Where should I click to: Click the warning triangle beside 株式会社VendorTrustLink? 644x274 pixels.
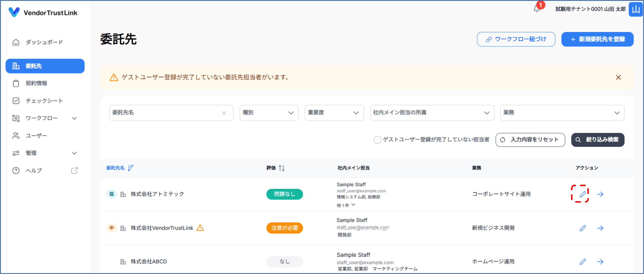pos(200,228)
